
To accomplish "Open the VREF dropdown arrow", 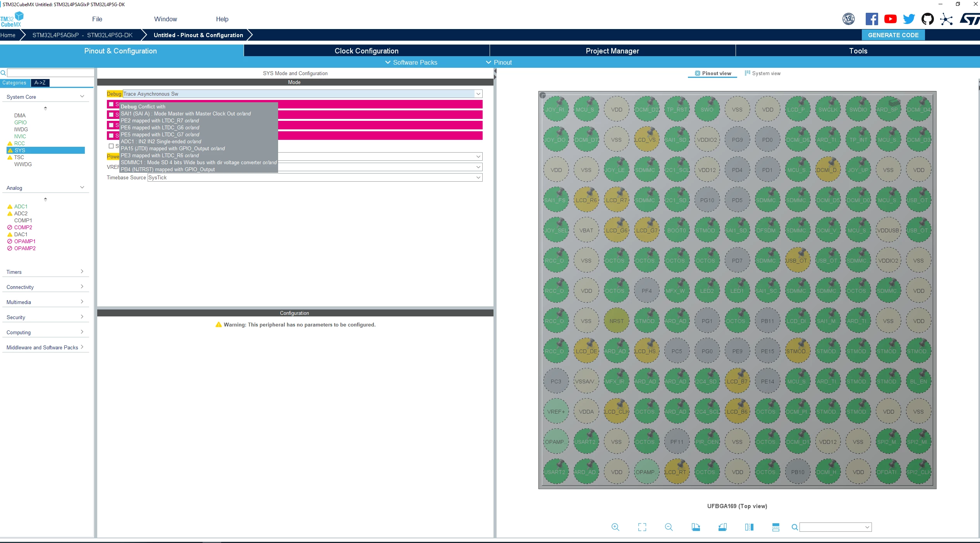I will (478, 167).
